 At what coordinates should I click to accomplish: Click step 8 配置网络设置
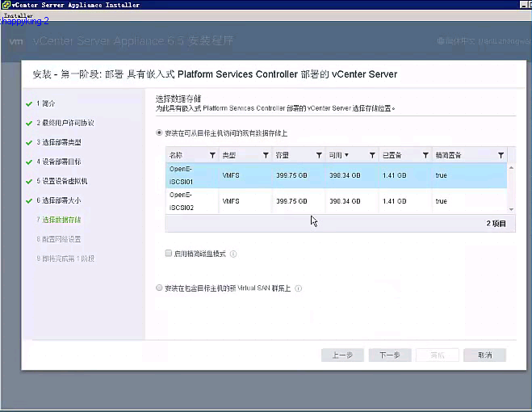[59, 239]
